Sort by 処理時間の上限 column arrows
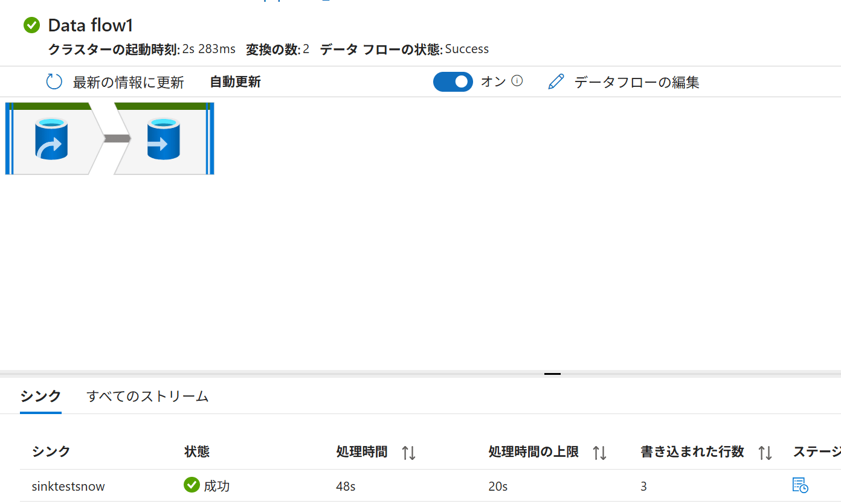This screenshot has height=504, width=841. pos(599,453)
